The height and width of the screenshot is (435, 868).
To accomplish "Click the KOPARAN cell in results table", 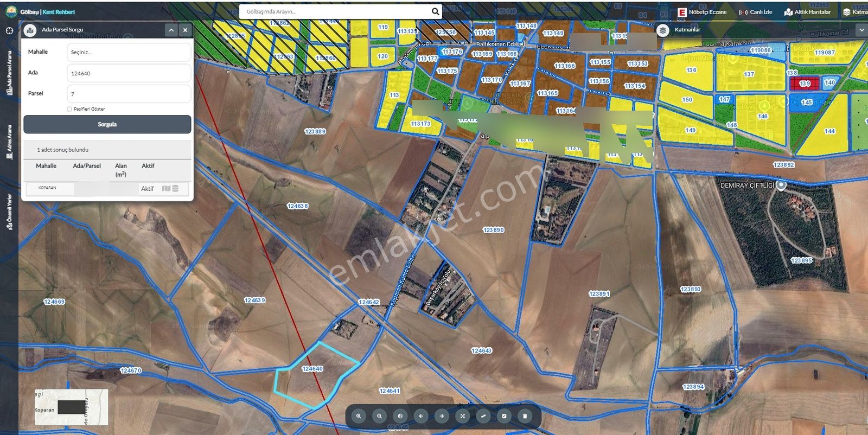I will tap(47, 188).
